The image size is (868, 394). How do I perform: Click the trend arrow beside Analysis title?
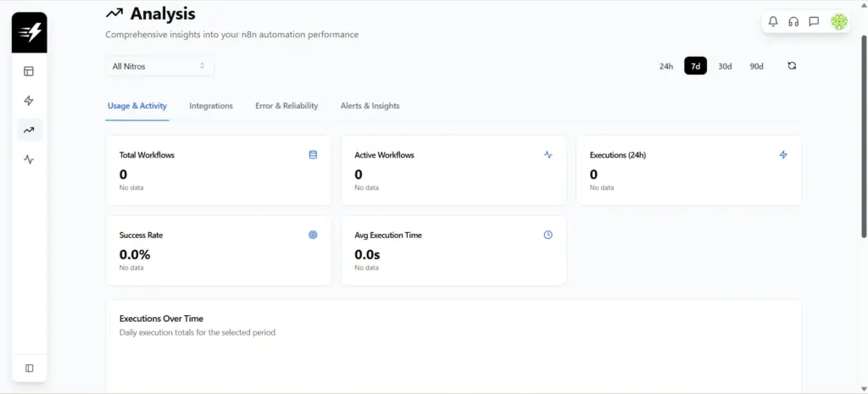[114, 13]
